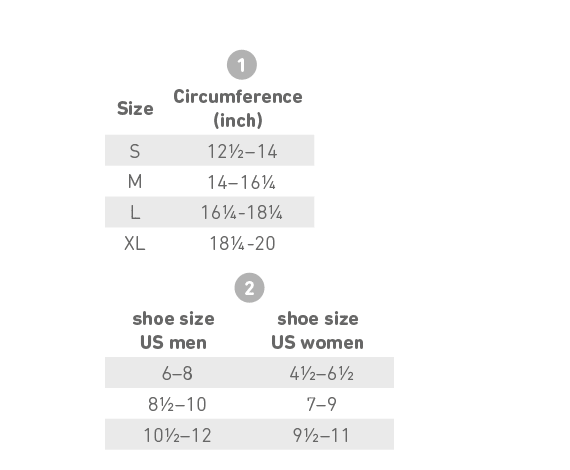
Task: Click the shoe size US men header
Action: (x=173, y=330)
